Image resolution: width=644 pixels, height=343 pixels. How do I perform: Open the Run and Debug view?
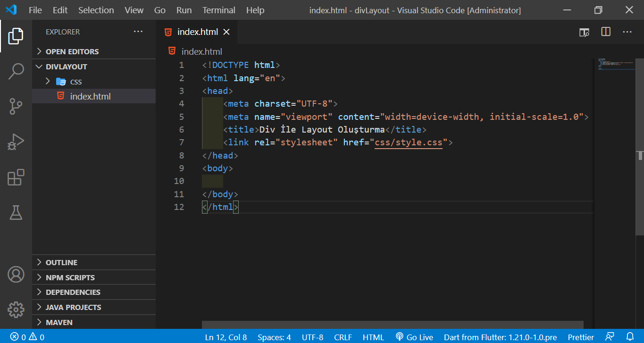coord(16,142)
